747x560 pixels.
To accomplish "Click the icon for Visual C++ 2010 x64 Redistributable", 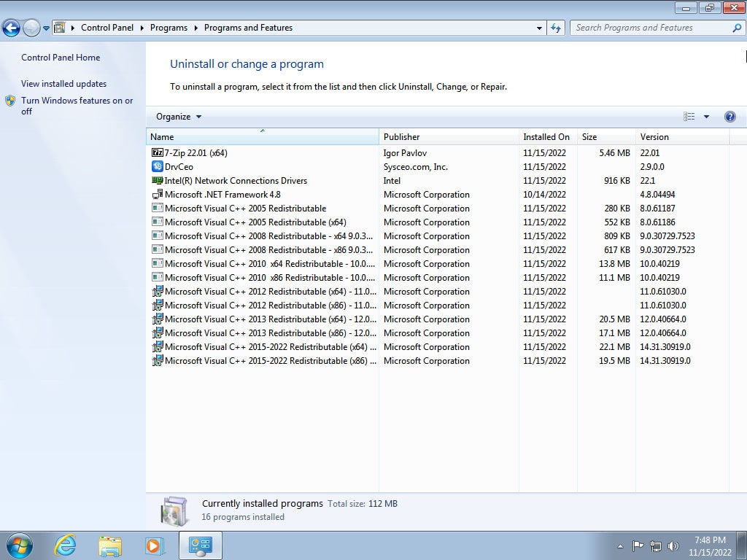I will click(x=158, y=263).
